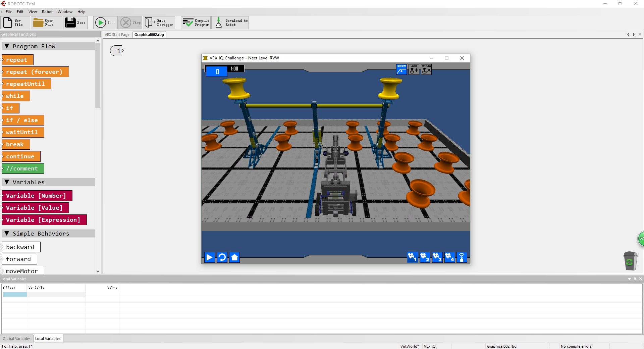This screenshot has width=644, height=349.
Task: Select the //comment block
Action: 23,168
